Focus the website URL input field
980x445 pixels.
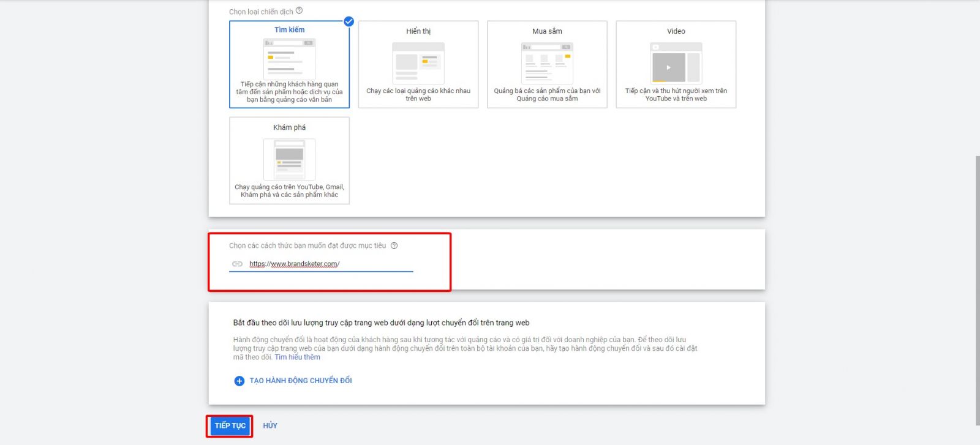(321, 264)
